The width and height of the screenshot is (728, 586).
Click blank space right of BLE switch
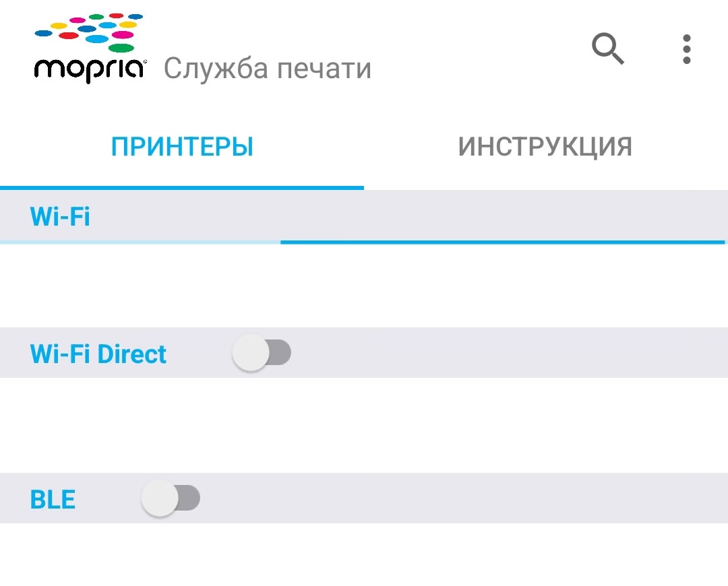[x=458, y=498]
